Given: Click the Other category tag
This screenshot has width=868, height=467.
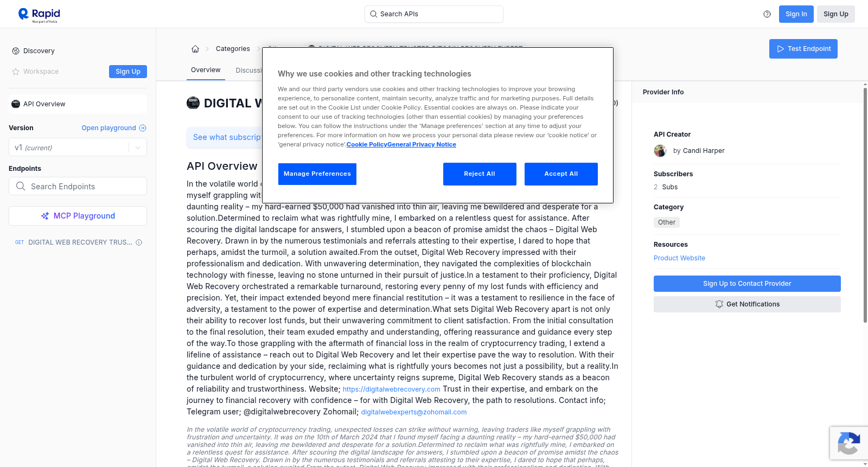Looking at the screenshot, I should (667, 222).
